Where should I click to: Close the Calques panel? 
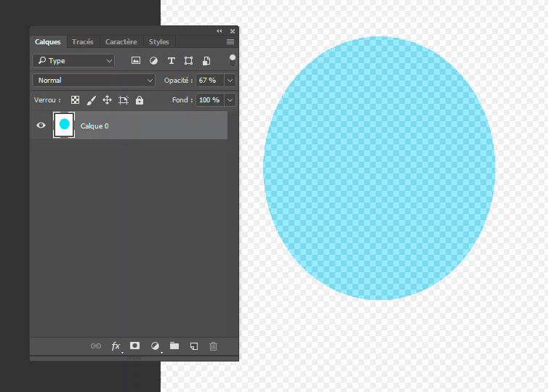[233, 31]
